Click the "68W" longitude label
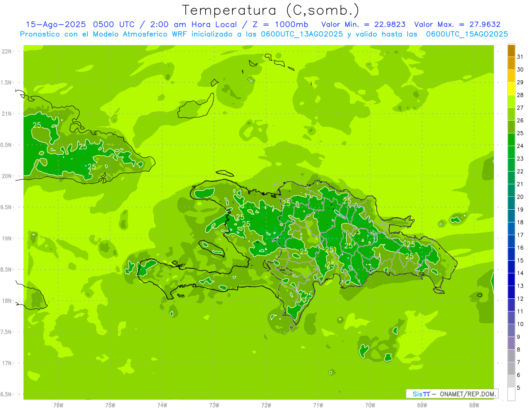 [x=474, y=406]
